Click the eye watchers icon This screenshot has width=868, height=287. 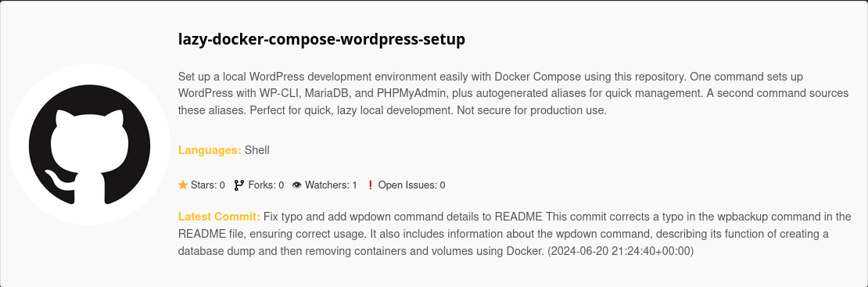(297, 185)
